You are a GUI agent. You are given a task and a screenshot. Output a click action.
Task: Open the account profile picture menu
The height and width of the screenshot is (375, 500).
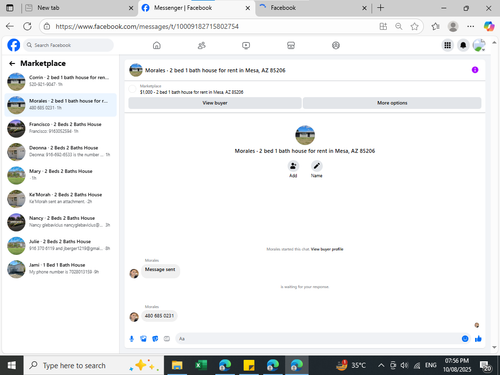479,45
